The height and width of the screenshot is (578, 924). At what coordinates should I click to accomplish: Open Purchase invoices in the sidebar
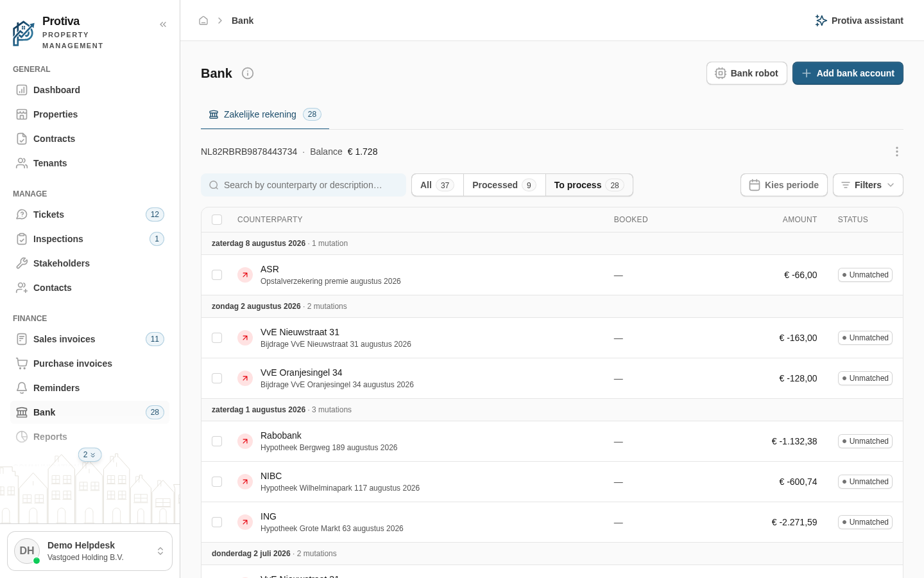[x=90, y=363]
